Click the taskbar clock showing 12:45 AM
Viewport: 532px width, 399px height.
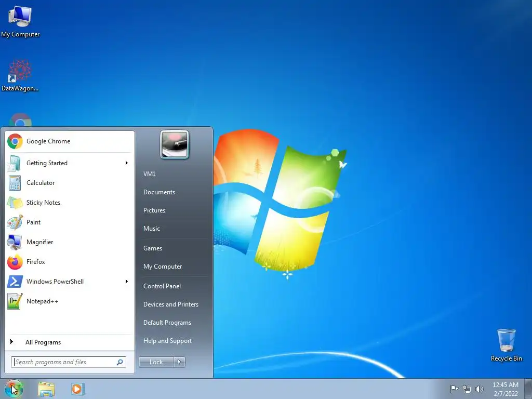coord(506,389)
